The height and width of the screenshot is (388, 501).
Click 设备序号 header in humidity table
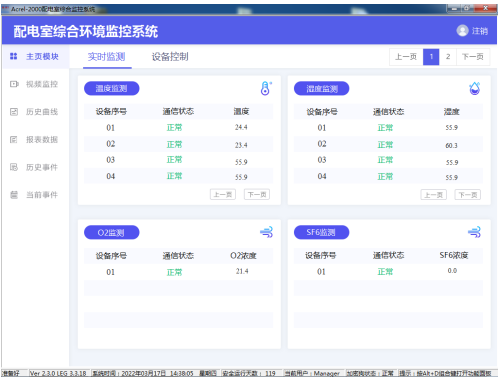pos(322,112)
